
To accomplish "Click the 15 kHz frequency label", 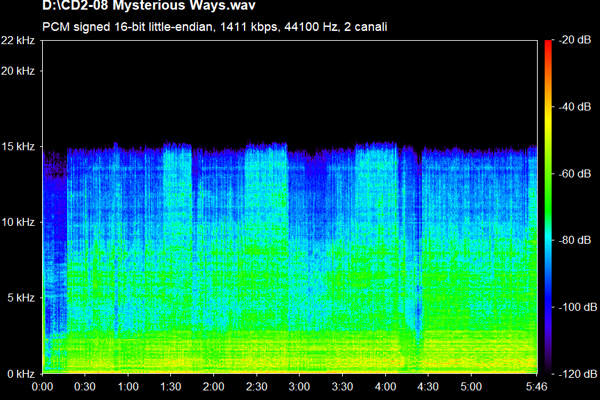I will click(x=18, y=146).
